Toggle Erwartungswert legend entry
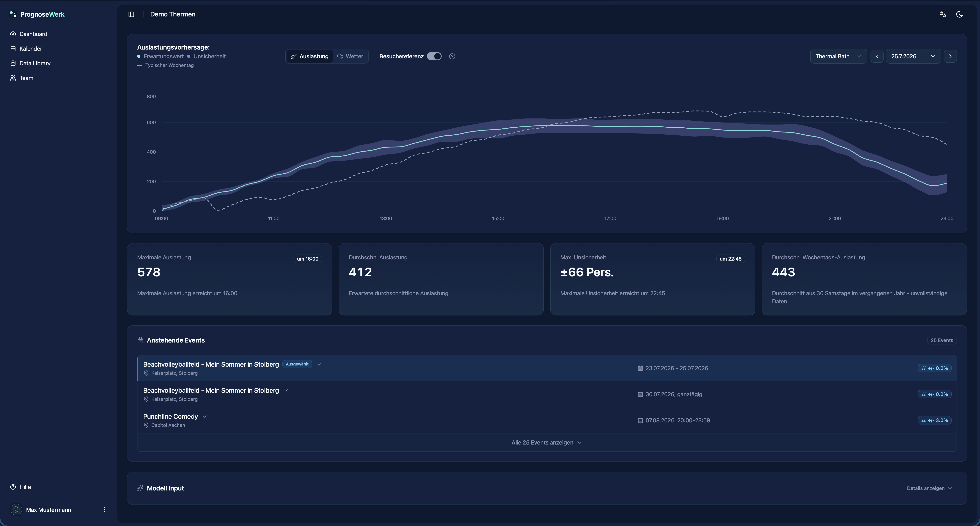This screenshot has width=980, height=526. [161, 56]
